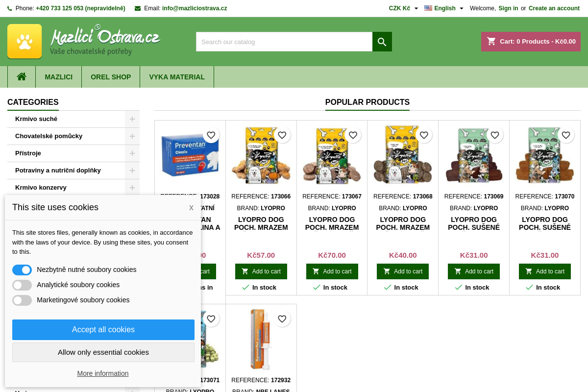Enable Analytické soubory cookies switch
The image size is (588, 392).
click(22, 285)
